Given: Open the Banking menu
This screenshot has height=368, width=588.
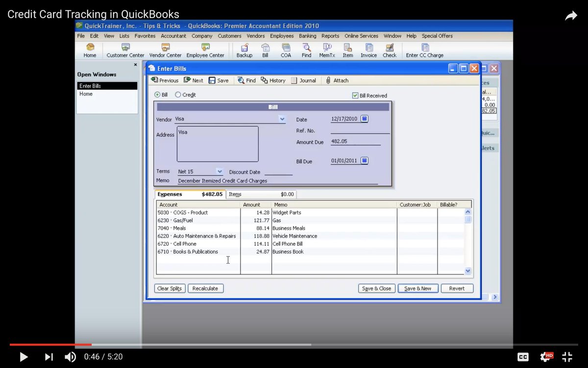Looking at the screenshot, I should 308,36.
